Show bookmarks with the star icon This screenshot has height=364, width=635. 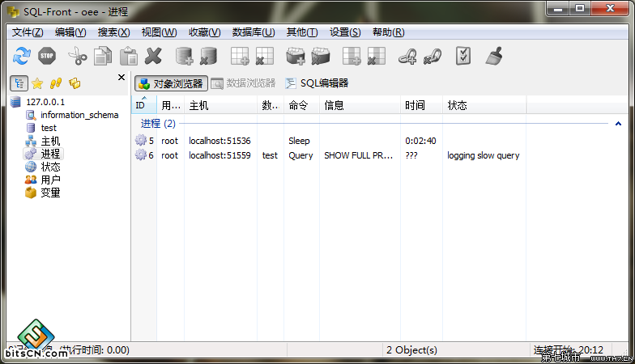(x=37, y=83)
